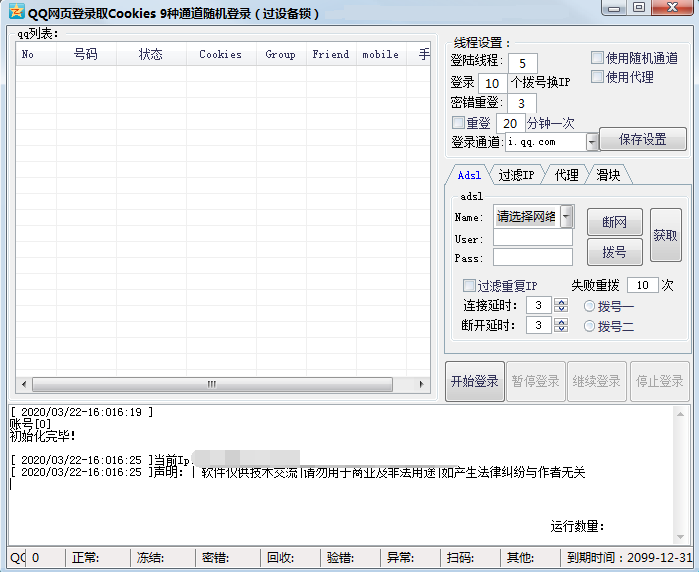
Task: Click the 暂停登录 button
Action: click(536, 382)
